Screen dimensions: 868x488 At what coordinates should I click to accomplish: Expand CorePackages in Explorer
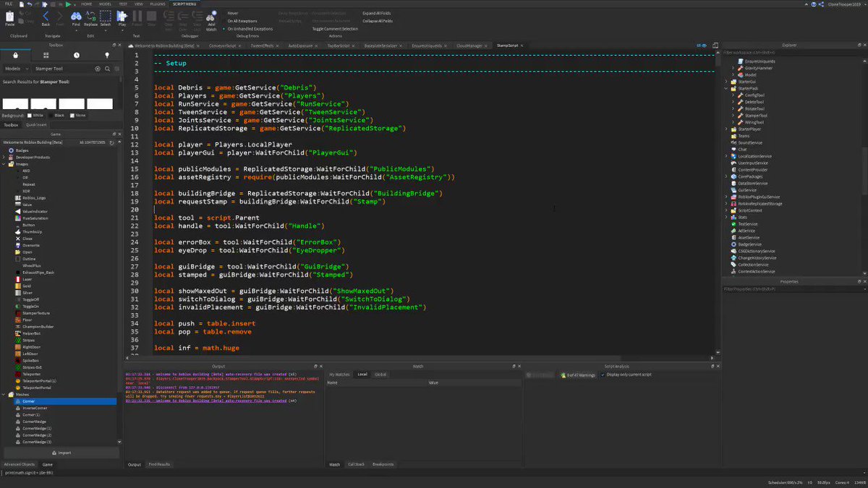(726, 176)
